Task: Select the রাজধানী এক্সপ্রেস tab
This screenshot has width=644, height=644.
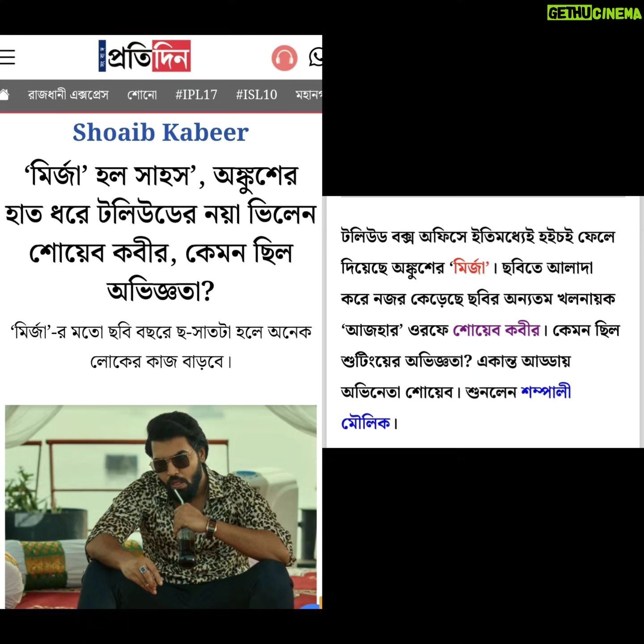Action: pos(68,95)
